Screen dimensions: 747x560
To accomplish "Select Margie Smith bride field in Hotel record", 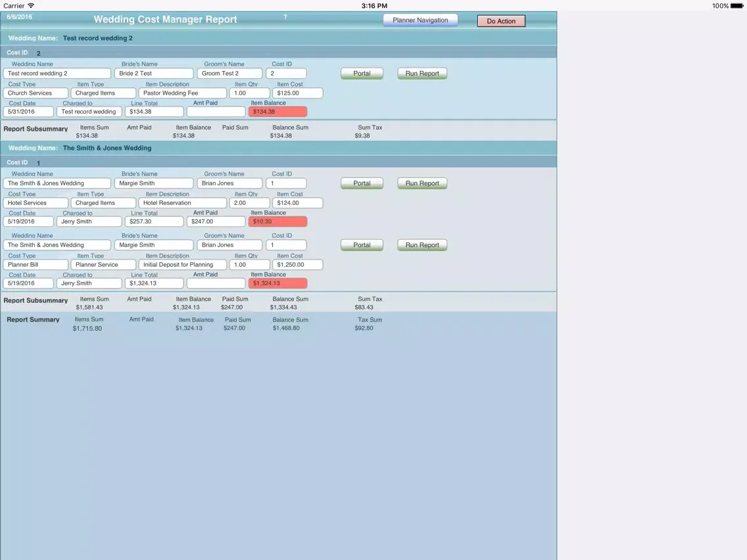I will click(x=154, y=183).
